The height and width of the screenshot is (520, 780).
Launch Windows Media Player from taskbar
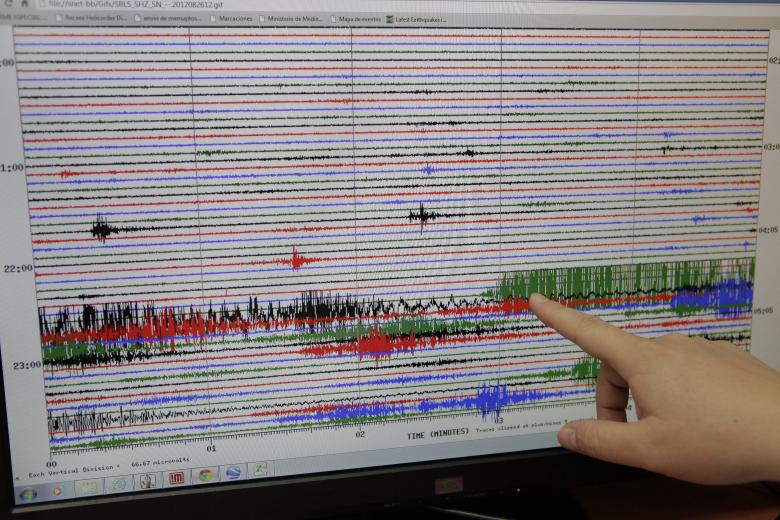click(57, 492)
